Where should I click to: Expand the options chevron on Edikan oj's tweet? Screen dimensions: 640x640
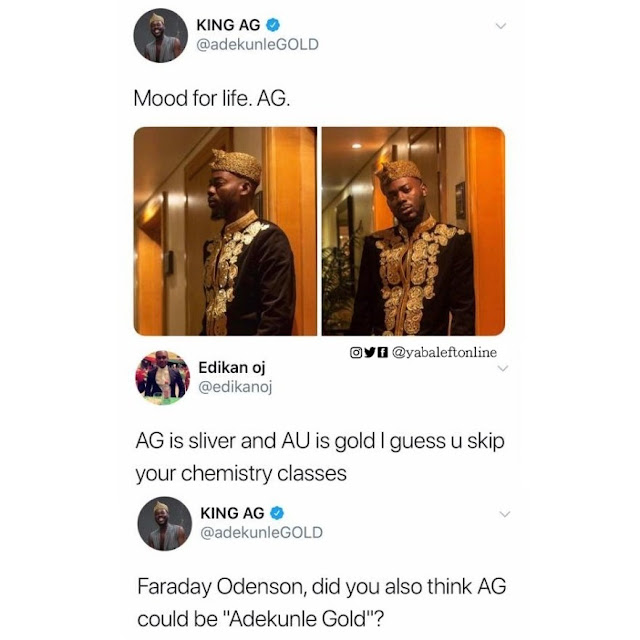tap(503, 368)
